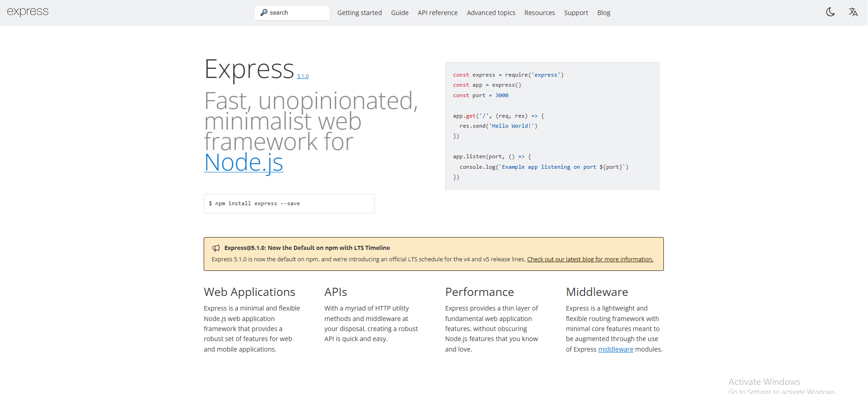This screenshot has height=394, width=868.
Task: Open the Guide menu
Action: 400,13
